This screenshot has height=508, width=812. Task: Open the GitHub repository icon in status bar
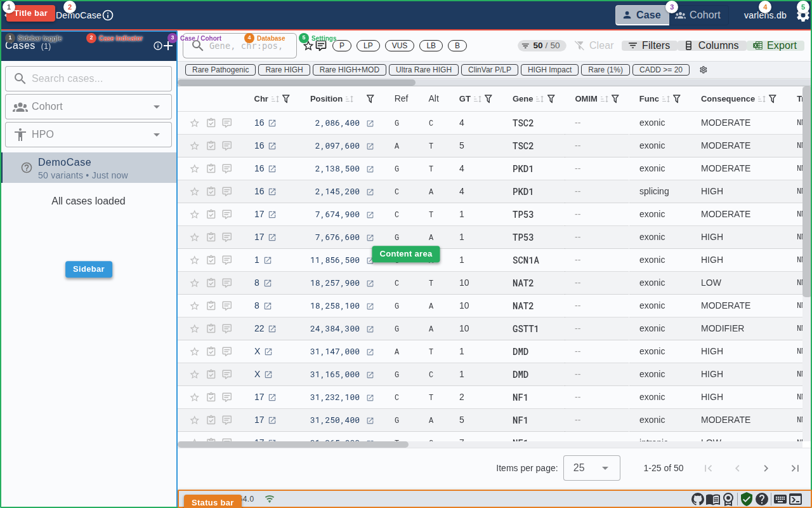coord(698,499)
